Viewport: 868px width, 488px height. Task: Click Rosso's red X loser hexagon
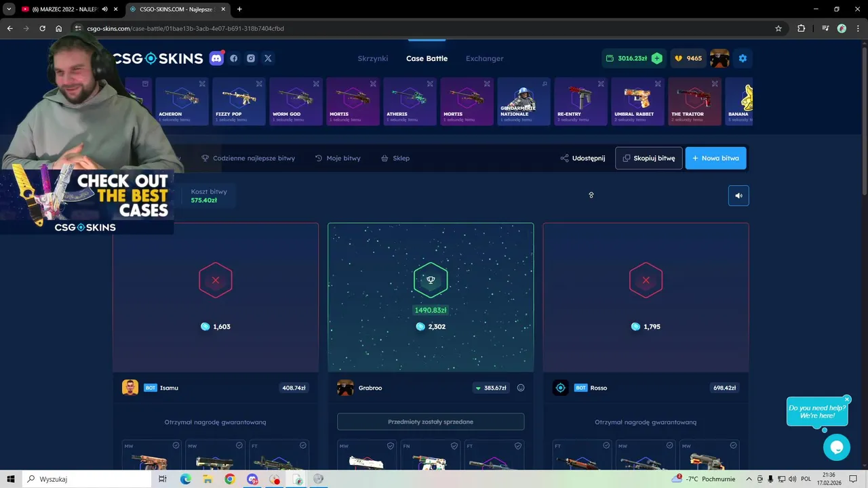point(646,280)
